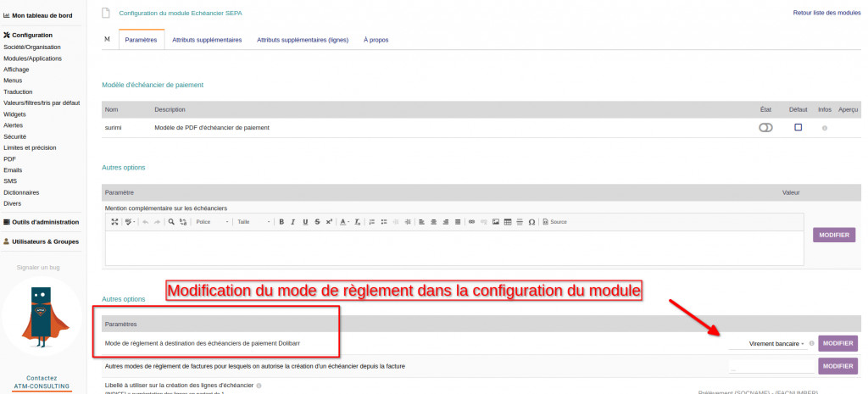The image size is (868, 394).
Task: Click the info icon beside Virement bancaire
Action: pos(812,344)
